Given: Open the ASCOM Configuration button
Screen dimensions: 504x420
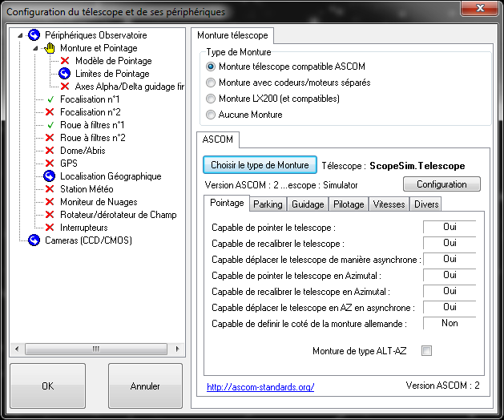Looking at the screenshot, I should [442, 184].
